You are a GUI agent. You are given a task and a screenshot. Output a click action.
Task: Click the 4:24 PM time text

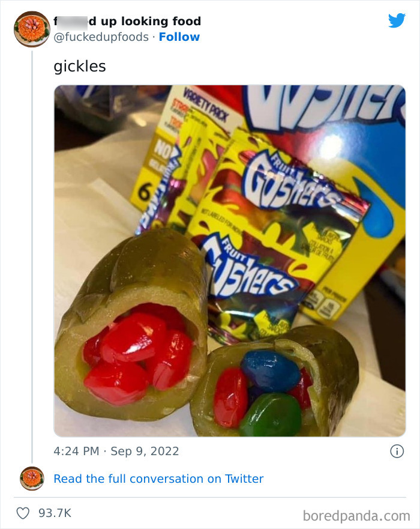76,450
